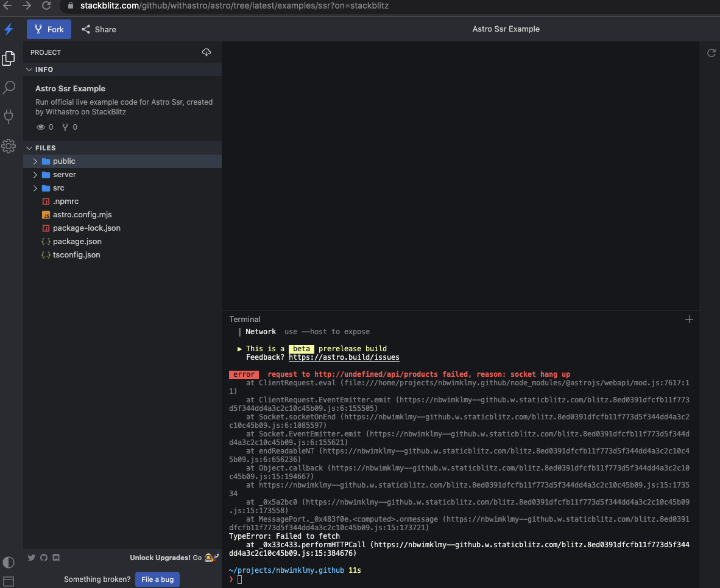Collapse the INFO section

pos(29,69)
